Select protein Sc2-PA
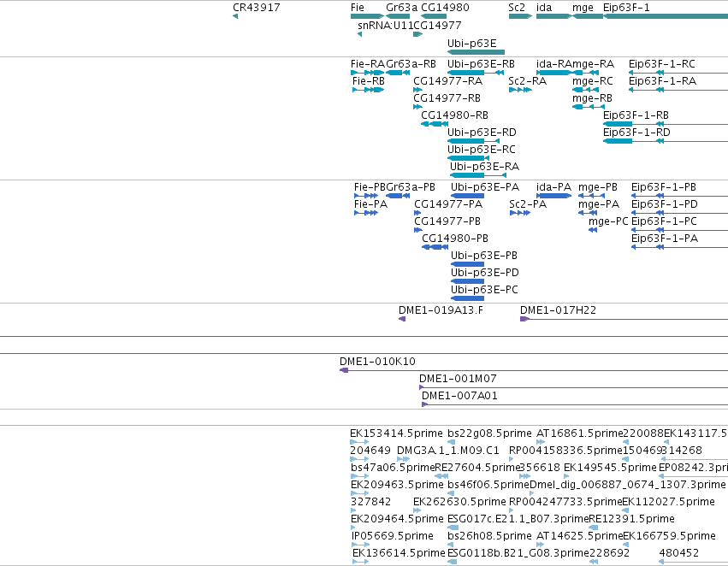 coord(520,213)
